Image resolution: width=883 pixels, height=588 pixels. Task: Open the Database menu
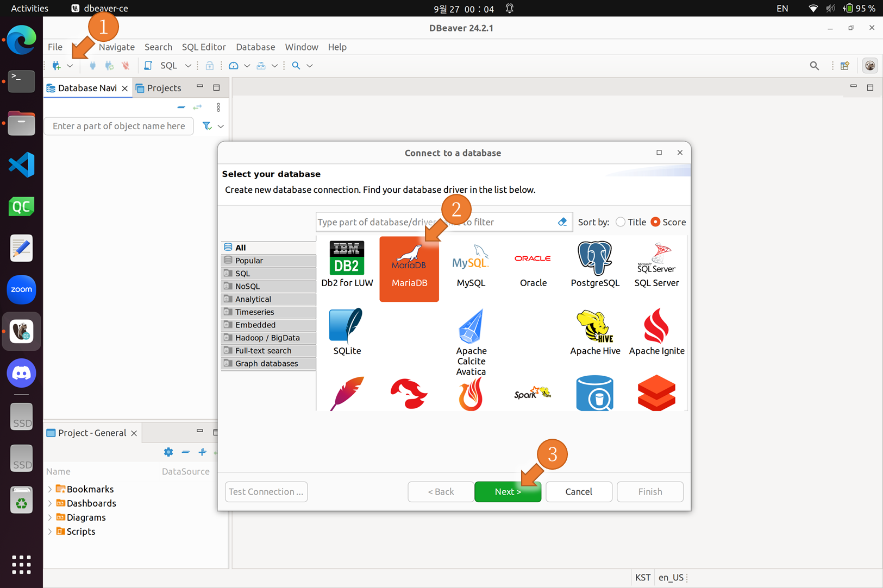tap(255, 47)
